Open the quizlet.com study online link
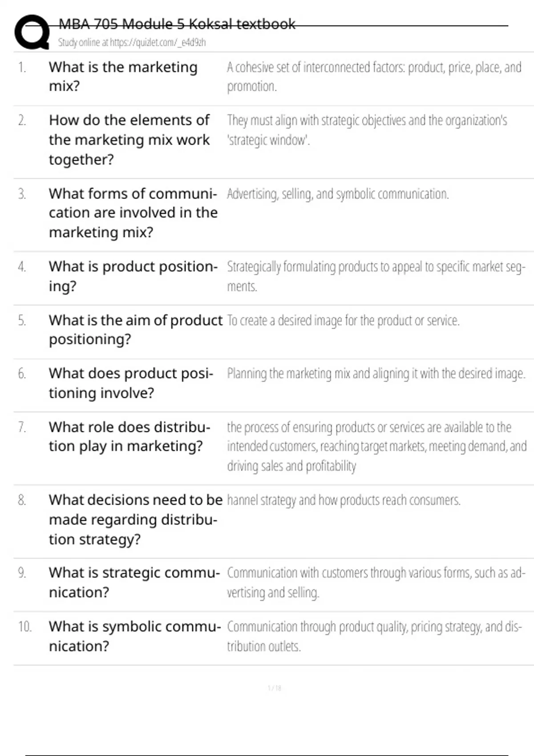Image resolution: width=534 pixels, height=756 pixels. coord(132,43)
